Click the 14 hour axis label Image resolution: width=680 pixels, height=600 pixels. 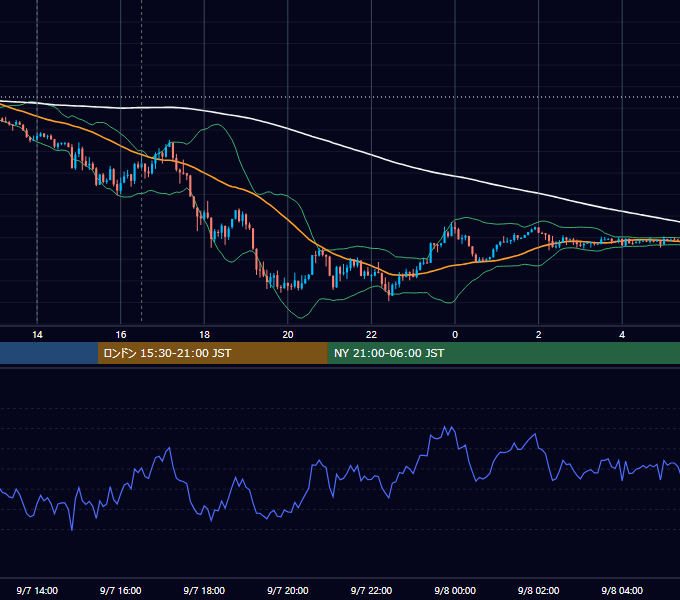[x=37, y=335]
